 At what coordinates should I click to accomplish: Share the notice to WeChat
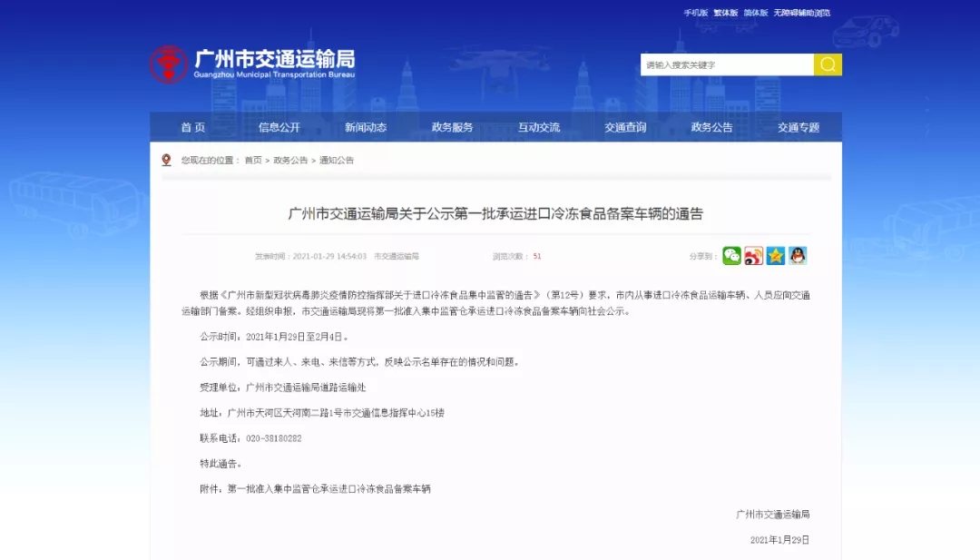click(731, 256)
